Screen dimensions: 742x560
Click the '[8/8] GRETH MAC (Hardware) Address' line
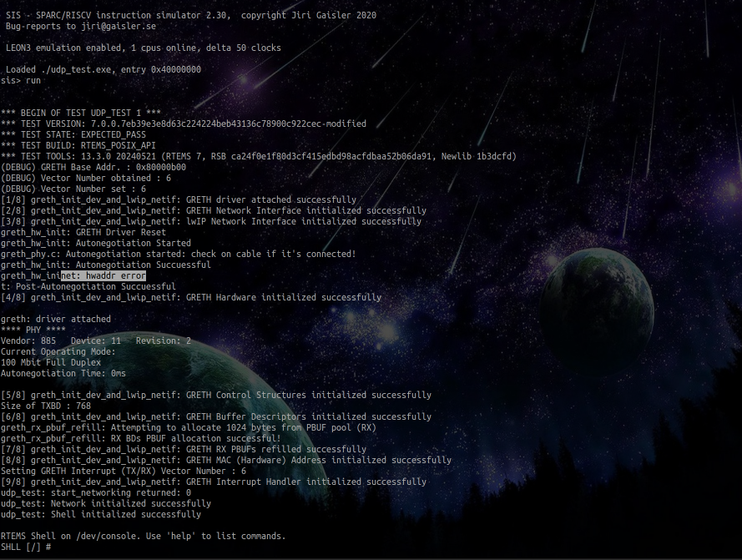226,461
